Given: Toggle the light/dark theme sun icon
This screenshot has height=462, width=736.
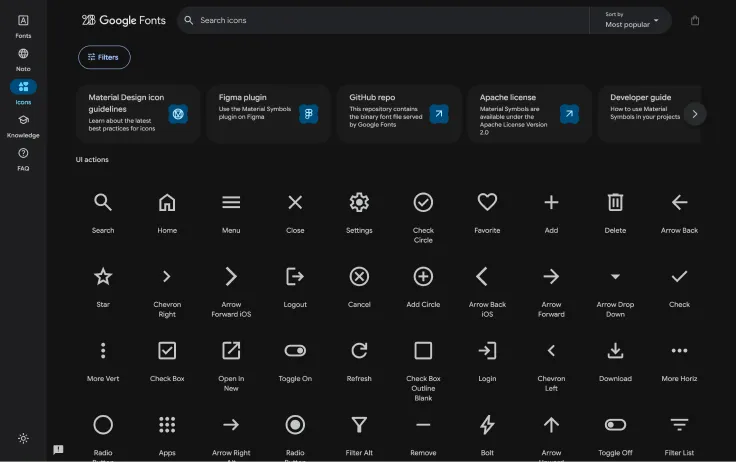Looking at the screenshot, I should pos(23,439).
